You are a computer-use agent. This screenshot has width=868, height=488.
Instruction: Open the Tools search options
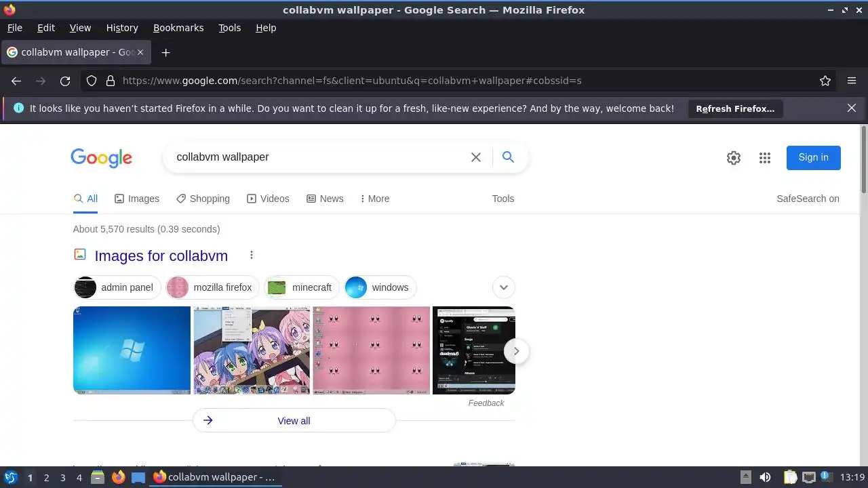coord(503,199)
